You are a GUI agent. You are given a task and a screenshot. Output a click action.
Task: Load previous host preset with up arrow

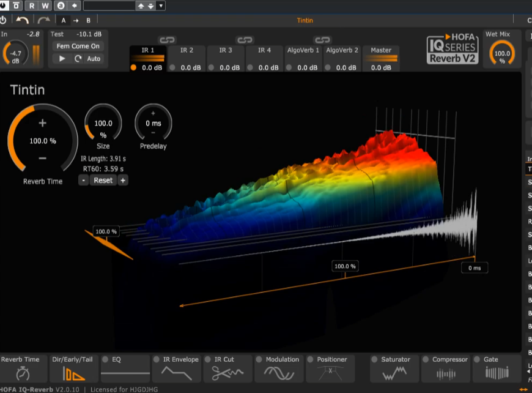[x=141, y=6]
